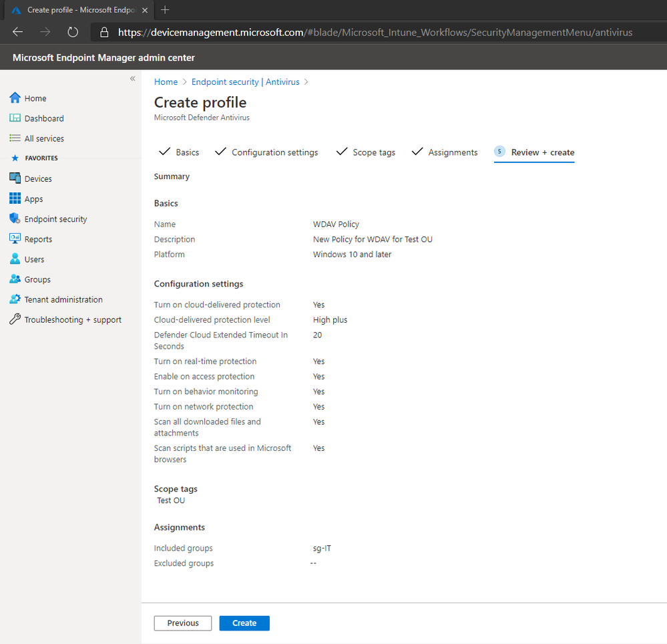Click the Favorites star icon
The width and height of the screenshot is (667, 644).
click(15, 158)
